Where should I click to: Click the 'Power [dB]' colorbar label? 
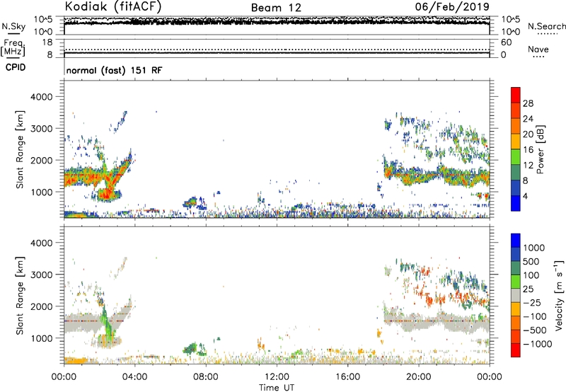pyautogui.click(x=540, y=149)
